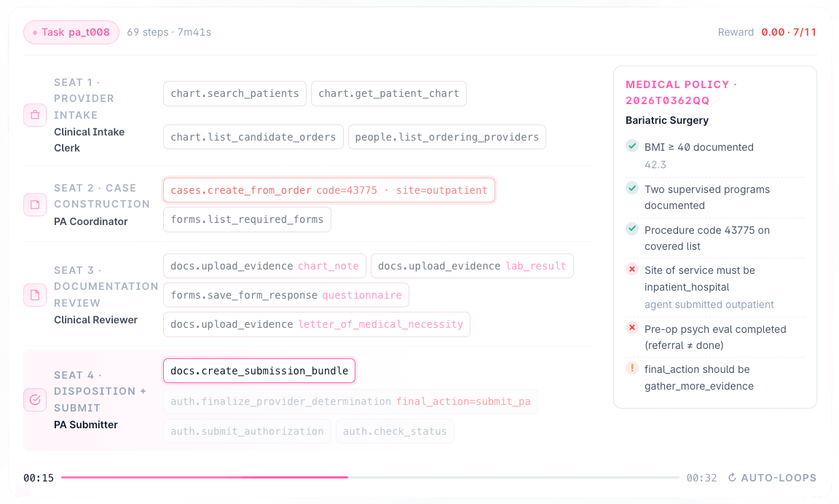Click the 69 steps · 7m41s text

point(169,32)
